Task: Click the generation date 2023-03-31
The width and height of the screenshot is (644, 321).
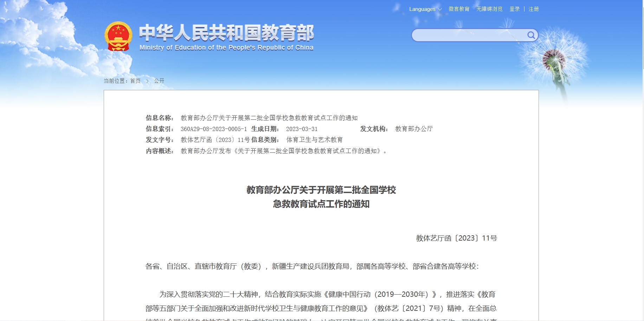Action: [302, 129]
